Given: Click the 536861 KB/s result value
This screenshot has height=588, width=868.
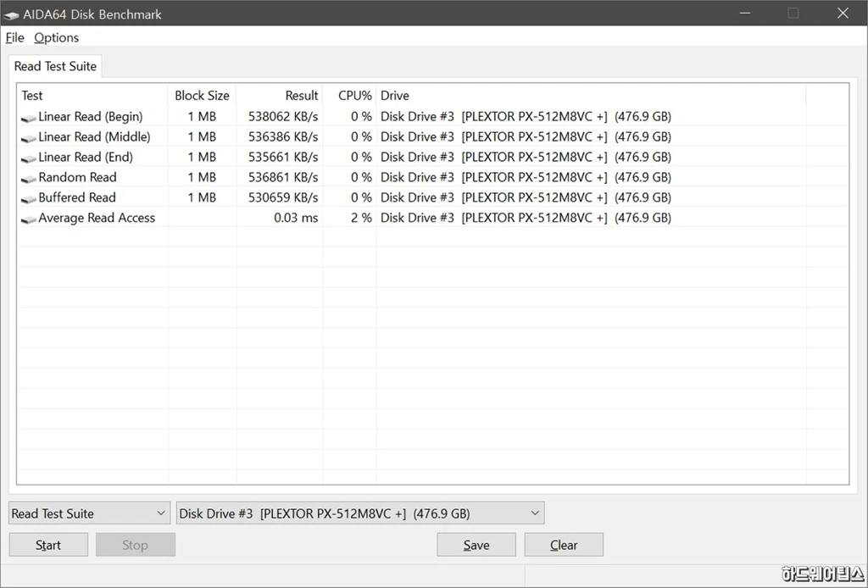Looking at the screenshot, I should 283,177.
